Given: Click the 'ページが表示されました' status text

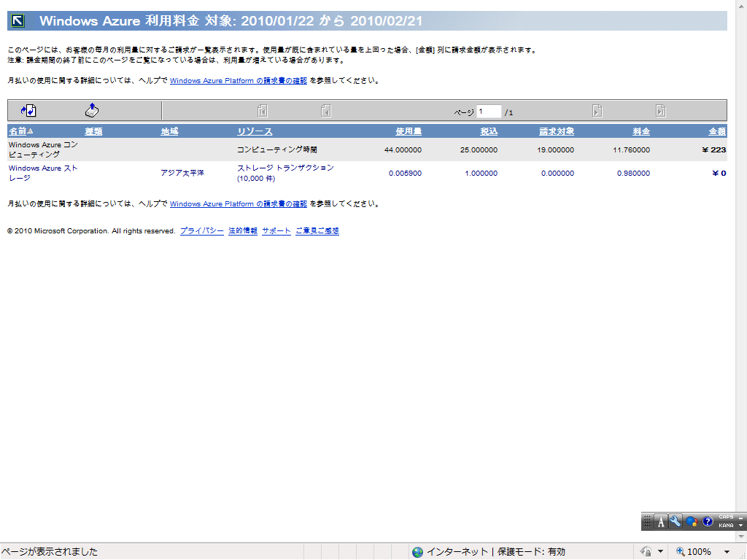Looking at the screenshot, I should click(50, 552).
